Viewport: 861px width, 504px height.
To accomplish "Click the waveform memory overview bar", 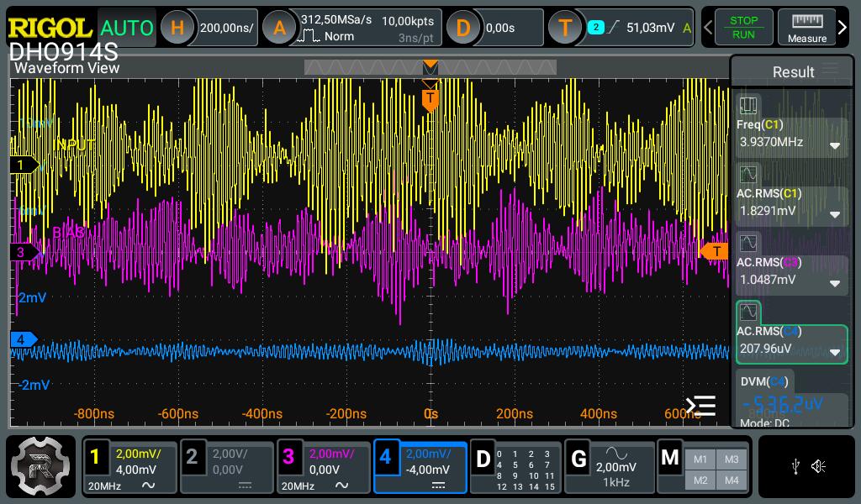I will click(x=430, y=67).
